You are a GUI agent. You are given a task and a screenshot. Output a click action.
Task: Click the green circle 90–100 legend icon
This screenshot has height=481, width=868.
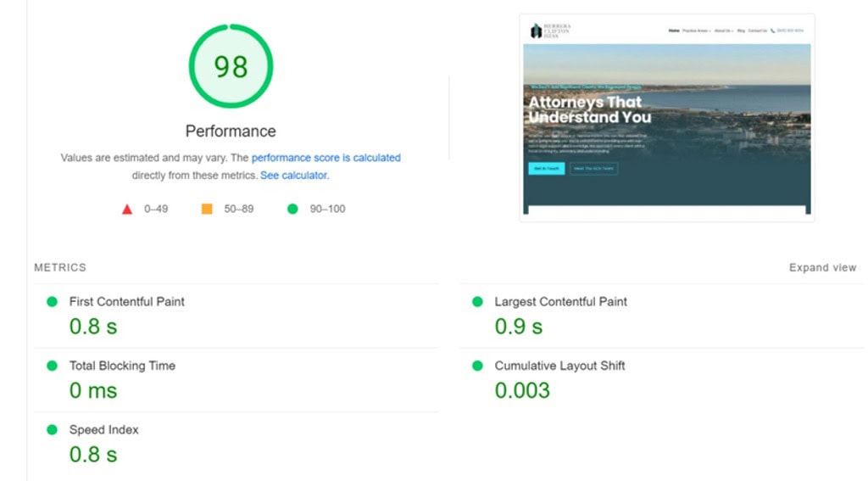click(x=292, y=209)
